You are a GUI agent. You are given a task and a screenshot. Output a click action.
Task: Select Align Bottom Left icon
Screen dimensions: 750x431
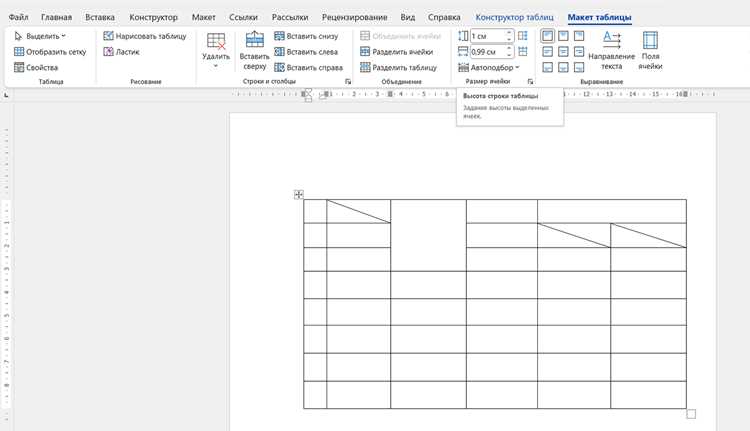click(x=548, y=67)
